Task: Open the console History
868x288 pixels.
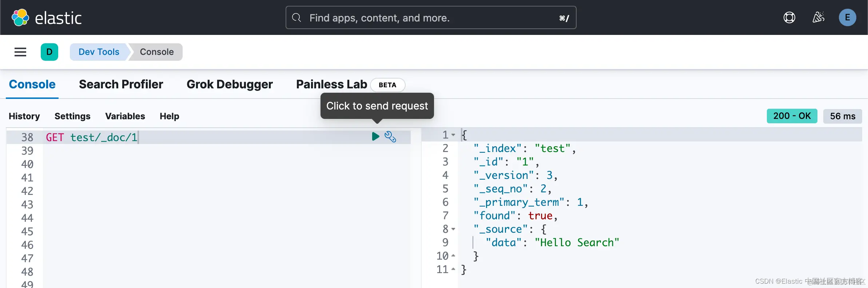Action: click(x=24, y=116)
